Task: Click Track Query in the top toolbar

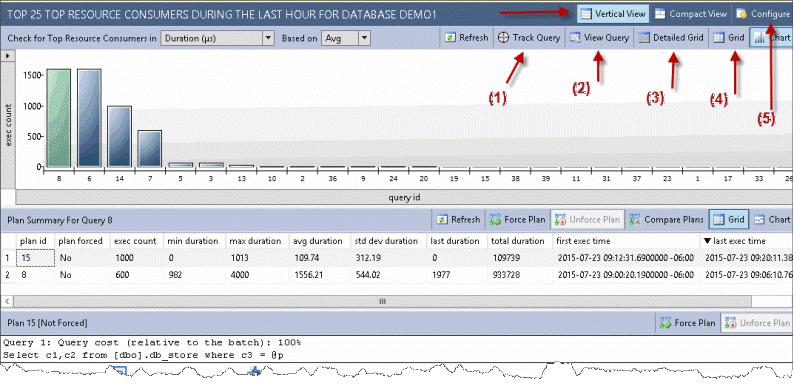Action: pos(529,38)
